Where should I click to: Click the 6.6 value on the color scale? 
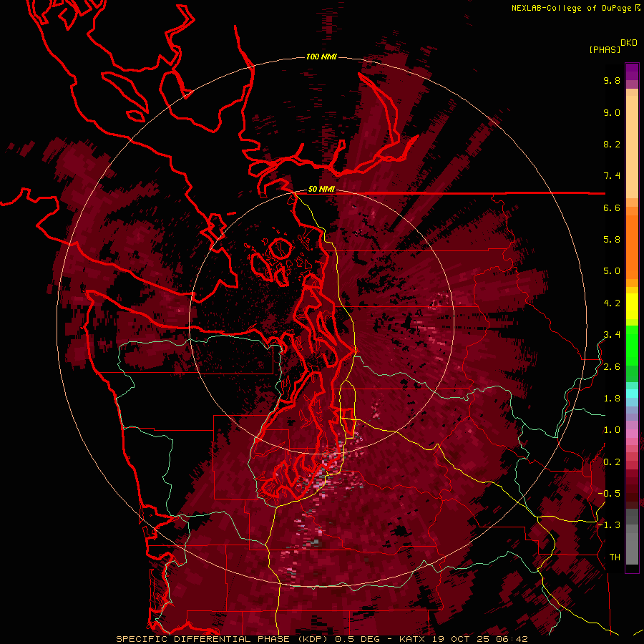(612, 208)
